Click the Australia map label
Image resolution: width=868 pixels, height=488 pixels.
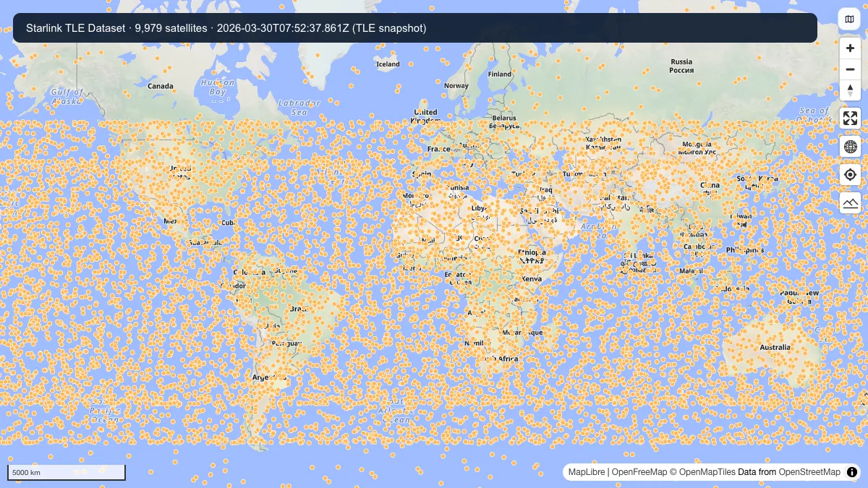click(775, 347)
